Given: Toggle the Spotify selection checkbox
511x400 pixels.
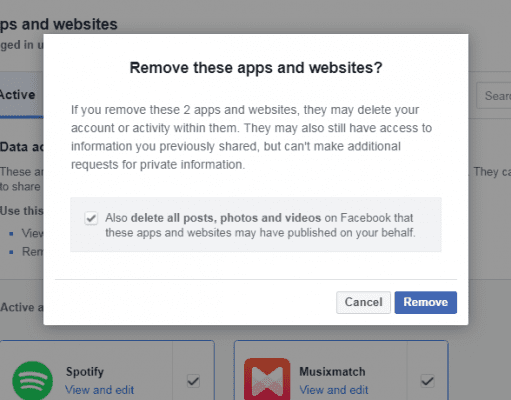Looking at the screenshot, I should [x=193, y=381].
